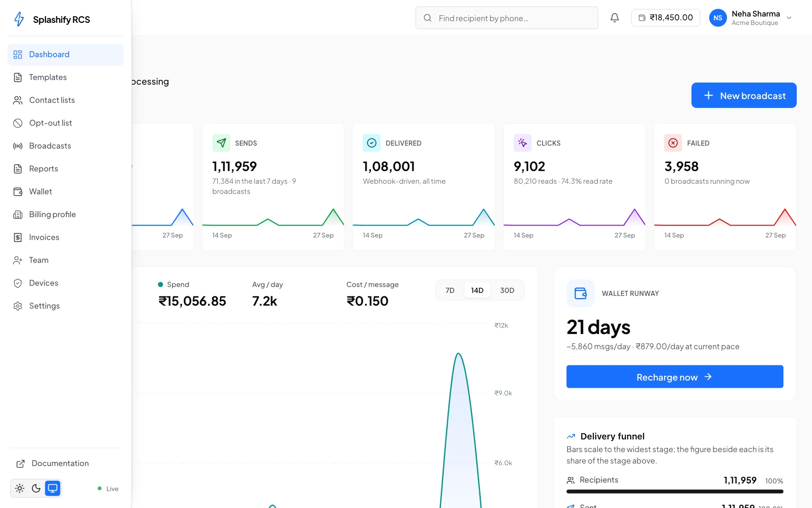Click the New broadcast button
Viewport: 812px width, 508px height.
(744, 95)
